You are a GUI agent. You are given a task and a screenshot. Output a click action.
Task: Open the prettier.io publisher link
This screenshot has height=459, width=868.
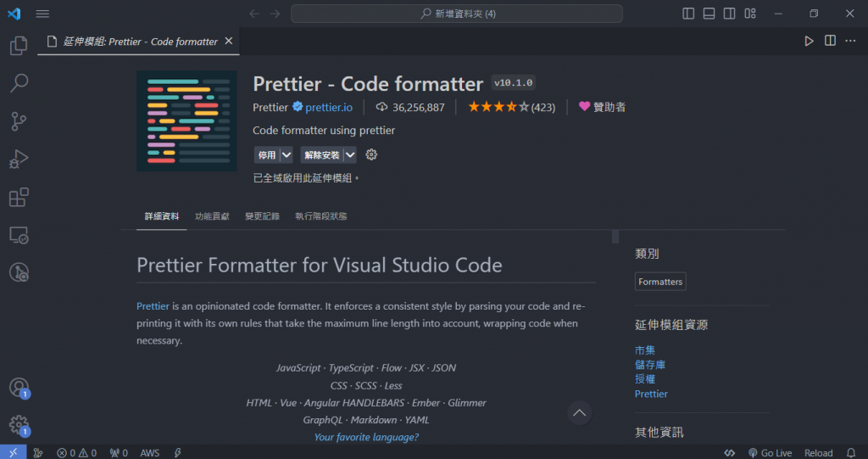[329, 107]
